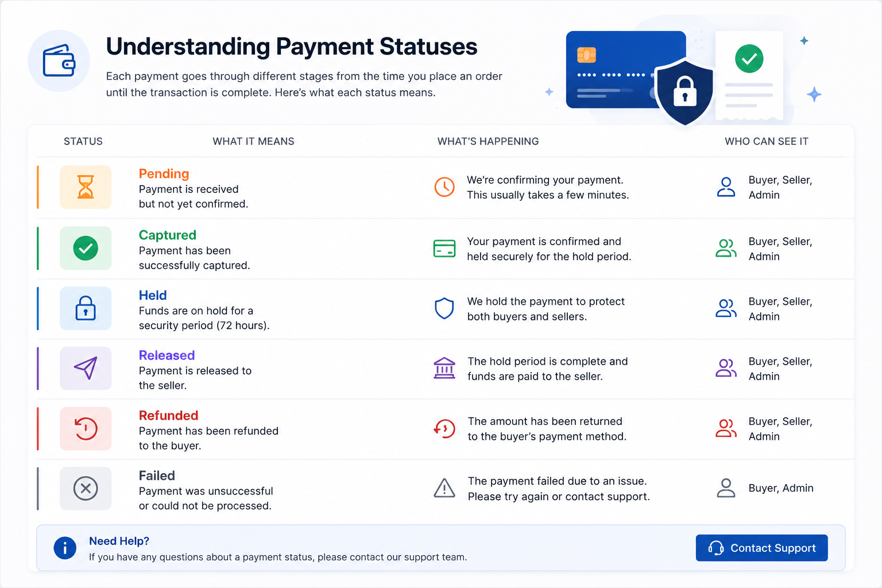Select the WHO CAN SEE IT header

click(767, 141)
